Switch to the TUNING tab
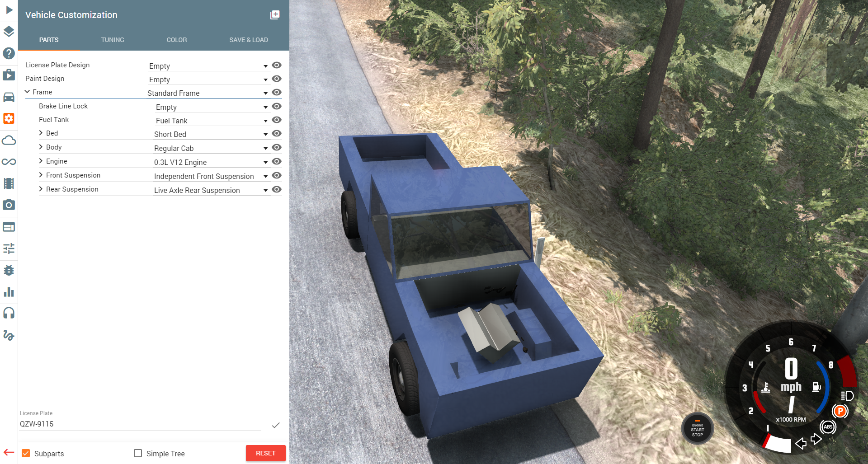 point(113,40)
